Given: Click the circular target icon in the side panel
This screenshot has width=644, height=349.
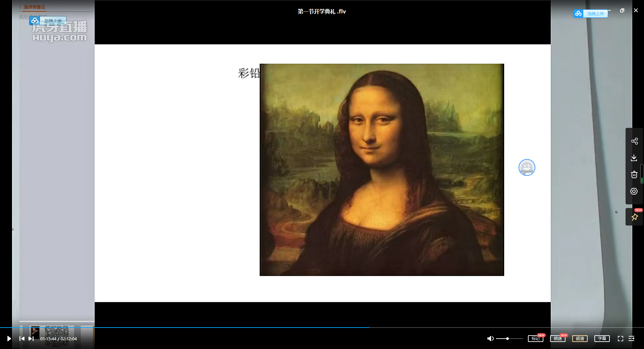Looking at the screenshot, I should pos(634,191).
